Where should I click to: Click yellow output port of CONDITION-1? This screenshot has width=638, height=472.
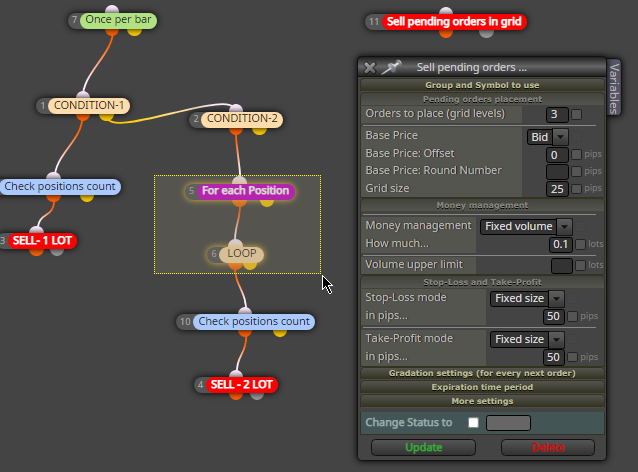coord(106,116)
